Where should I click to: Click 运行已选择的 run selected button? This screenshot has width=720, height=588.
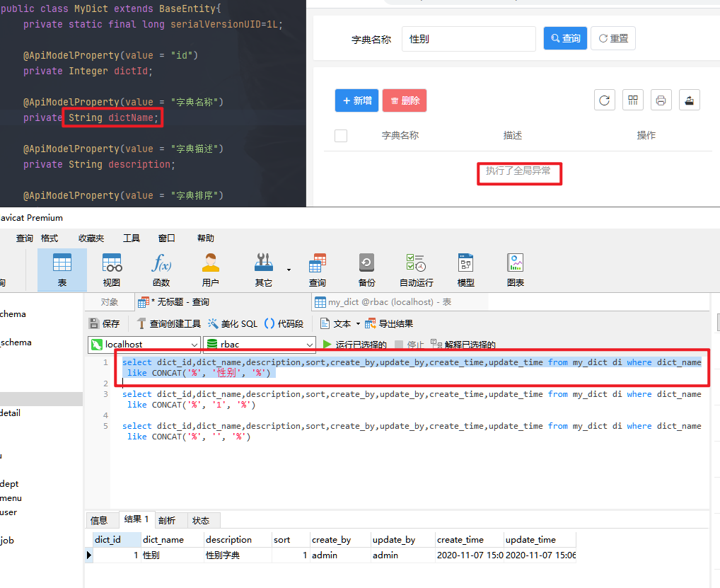(x=354, y=345)
